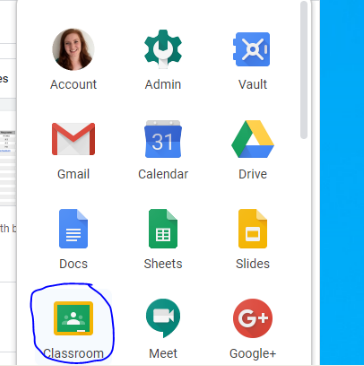Click the Slides text label
The width and height of the screenshot is (364, 366).
(252, 264)
